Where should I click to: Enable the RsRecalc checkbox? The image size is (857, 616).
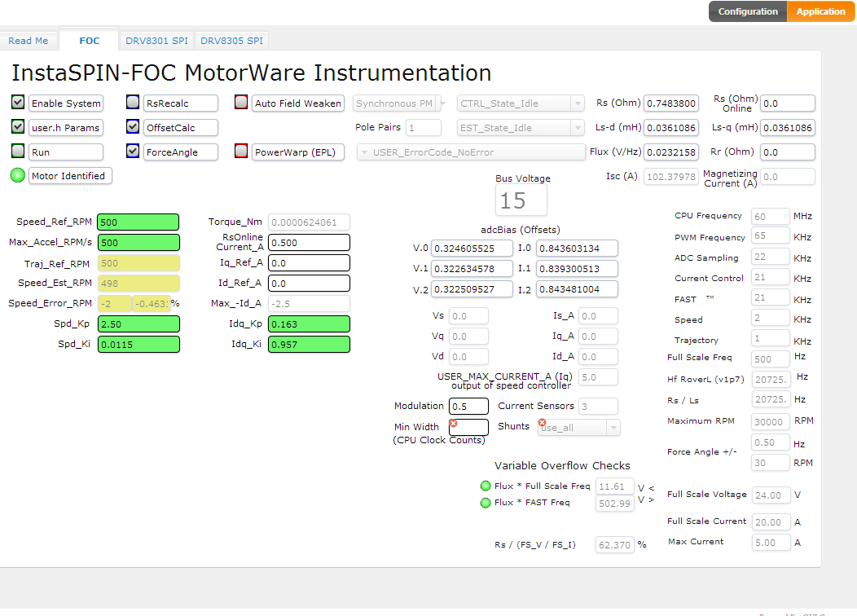point(133,102)
